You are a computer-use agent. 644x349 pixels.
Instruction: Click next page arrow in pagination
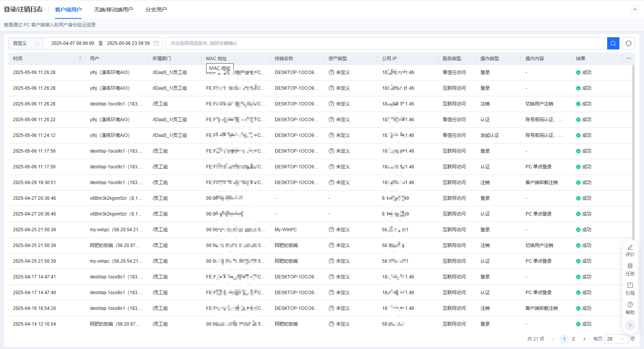coord(584,339)
